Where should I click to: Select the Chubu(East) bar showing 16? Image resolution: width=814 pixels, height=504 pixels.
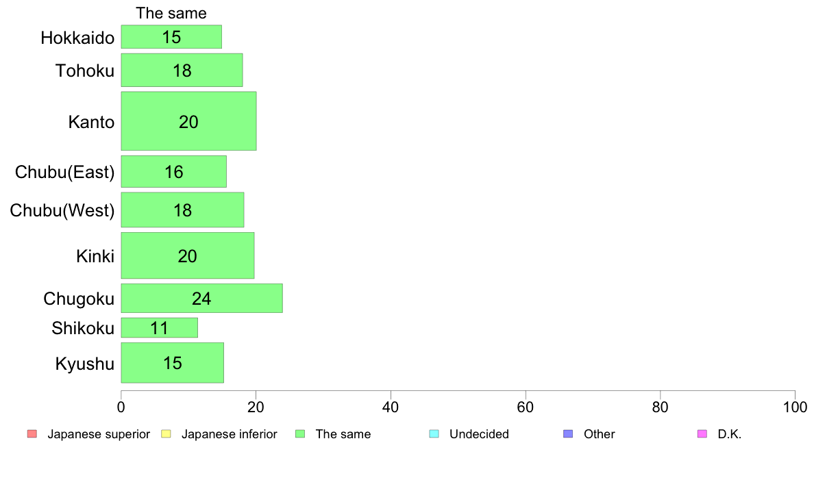tap(174, 171)
